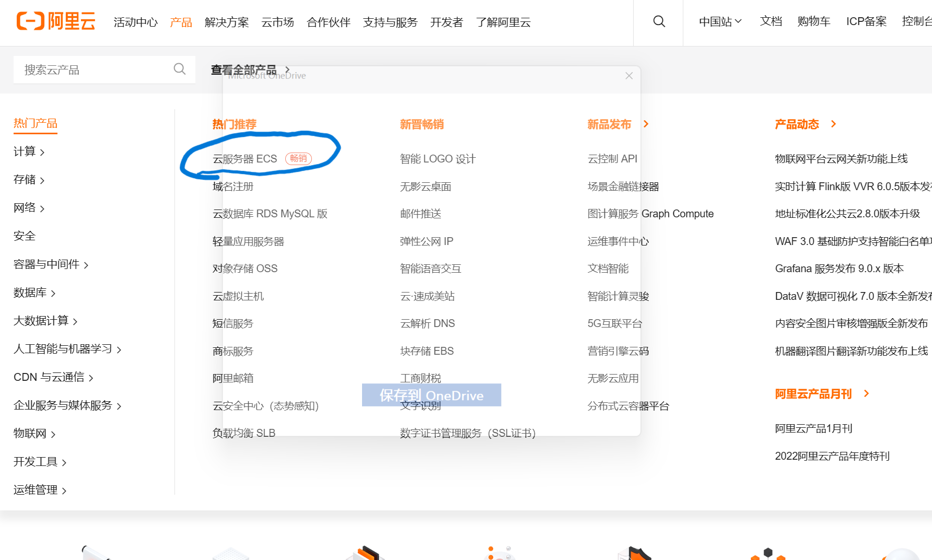Screen dimensions: 932x560
Task: Open 云控制 API link
Action: coord(612,159)
